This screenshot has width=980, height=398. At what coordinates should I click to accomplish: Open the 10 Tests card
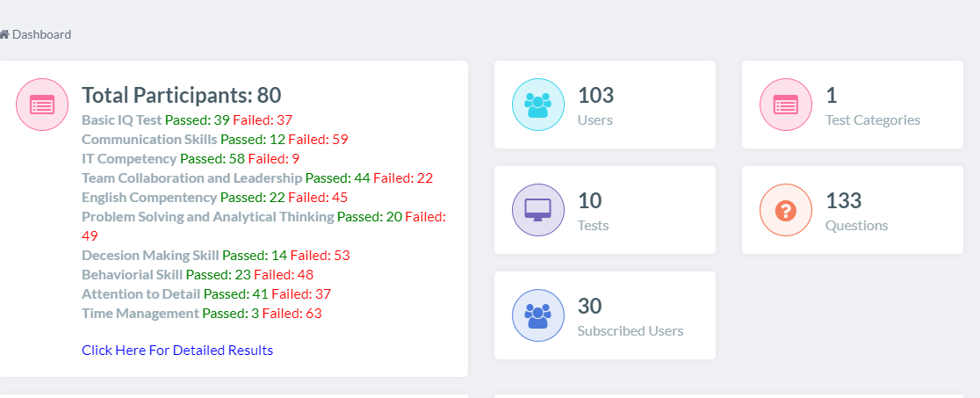tap(604, 210)
